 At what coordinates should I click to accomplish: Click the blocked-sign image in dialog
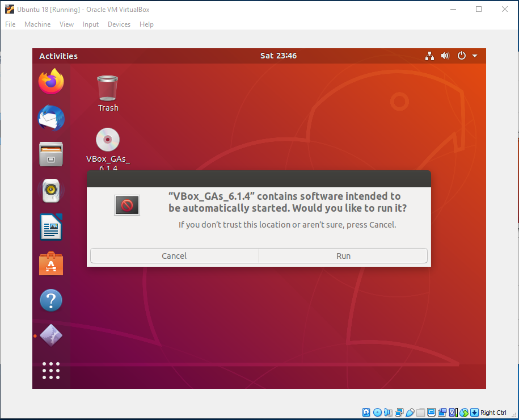click(126, 205)
